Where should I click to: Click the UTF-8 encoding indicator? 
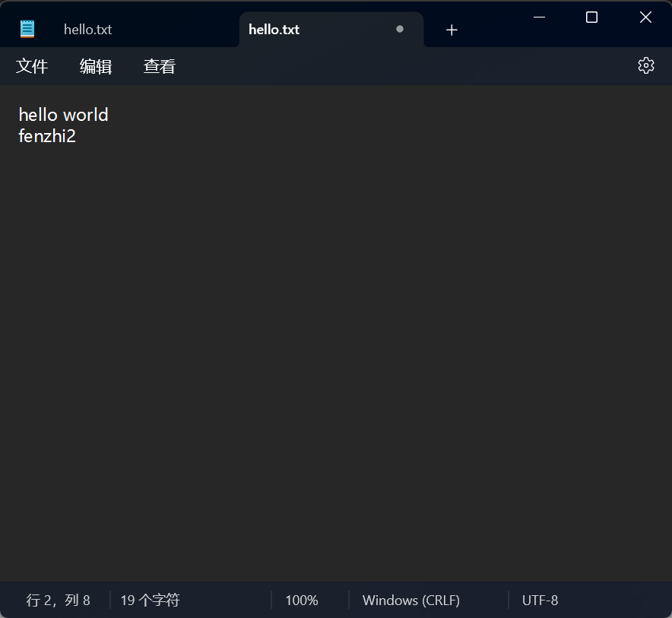click(x=540, y=600)
